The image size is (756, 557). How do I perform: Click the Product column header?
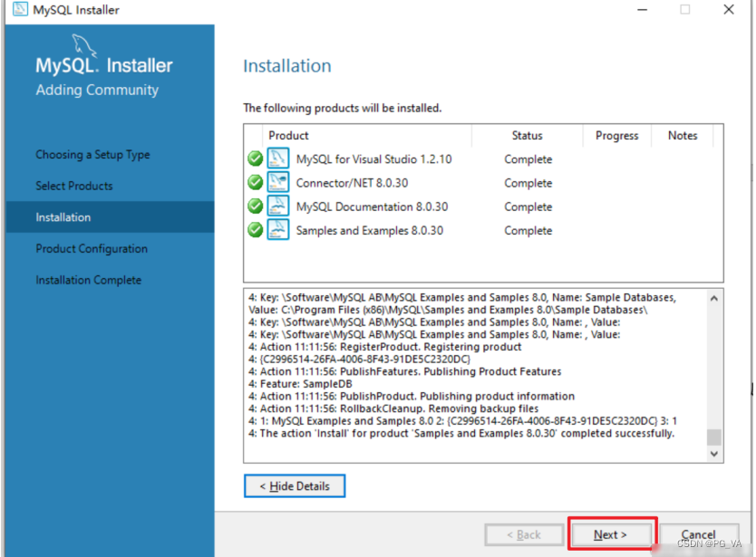coord(367,135)
